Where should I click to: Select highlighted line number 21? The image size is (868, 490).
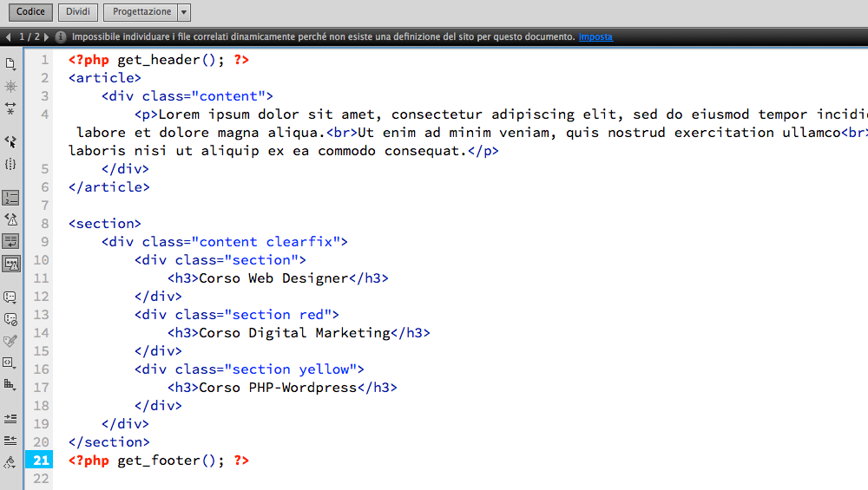[41, 461]
